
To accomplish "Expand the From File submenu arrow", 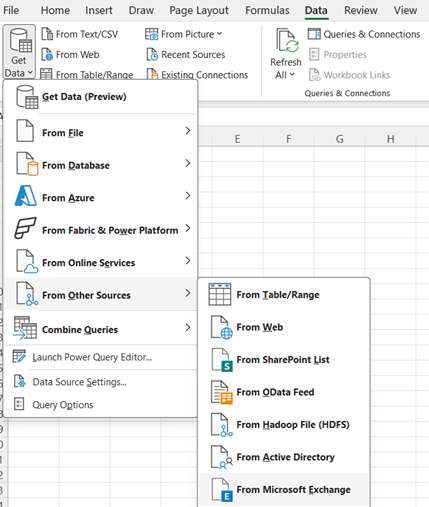I will point(188,131).
